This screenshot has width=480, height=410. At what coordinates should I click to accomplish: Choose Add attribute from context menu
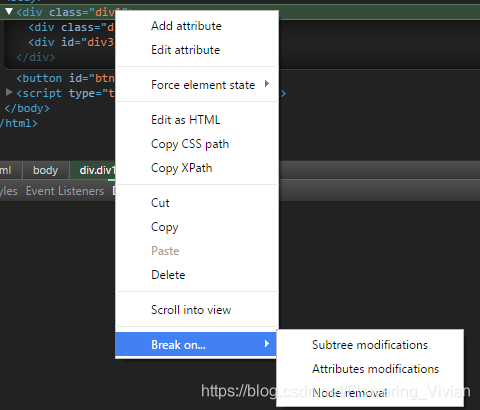(197, 26)
